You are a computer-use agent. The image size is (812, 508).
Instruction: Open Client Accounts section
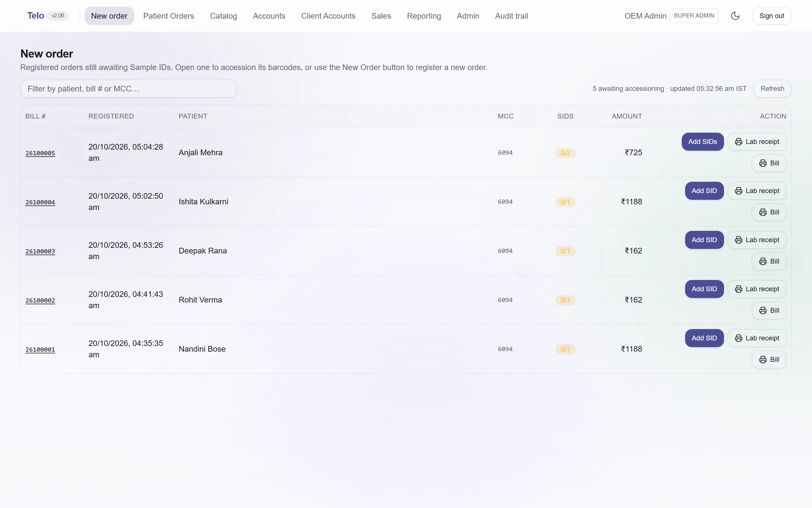point(328,16)
